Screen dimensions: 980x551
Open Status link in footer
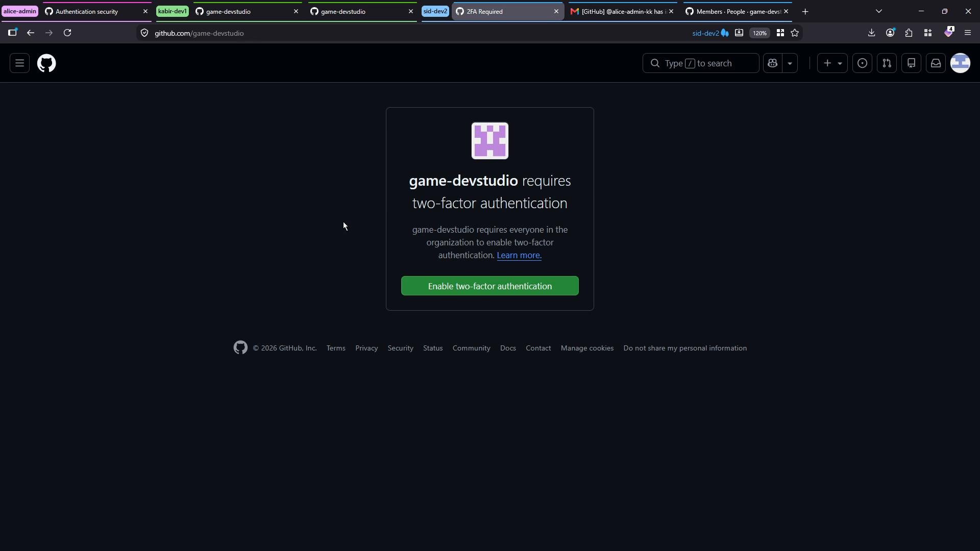click(433, 348)
